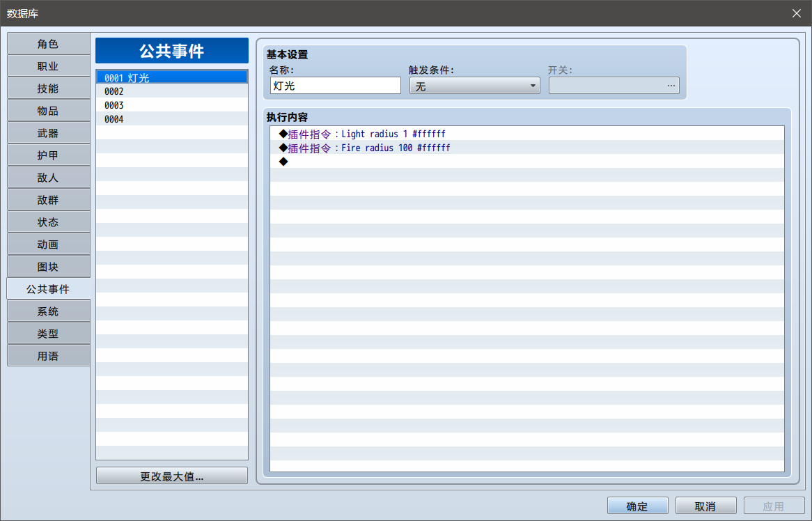This screenshot has width=812, height=521.
Task: Close the 数据库 window
Action: pos(797,13)
